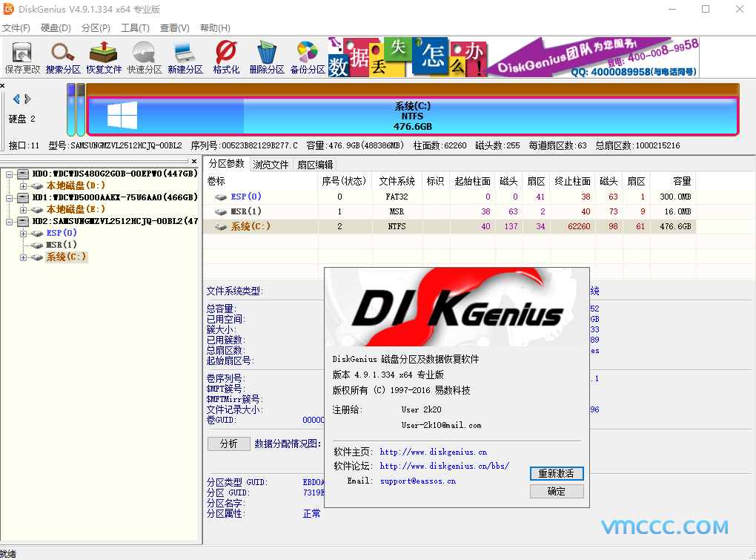
Task: Click the 快速分区 (Quick partition) icon
Action: coord(145,57)
